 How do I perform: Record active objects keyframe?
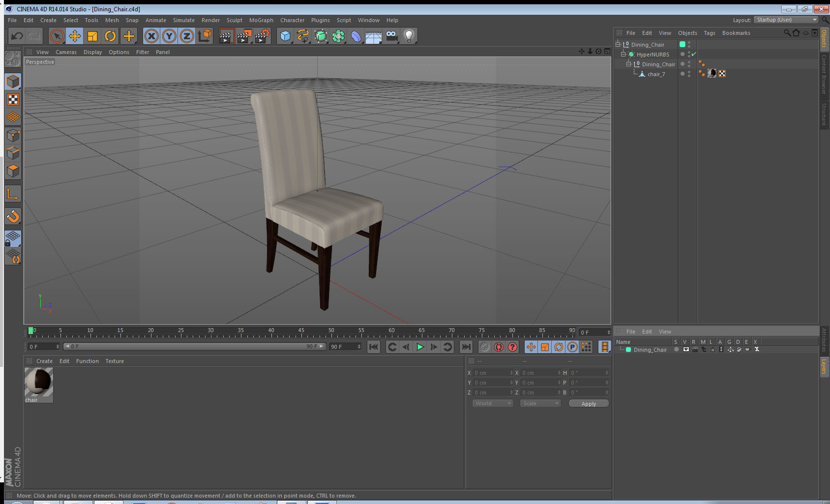click(485, 347)
